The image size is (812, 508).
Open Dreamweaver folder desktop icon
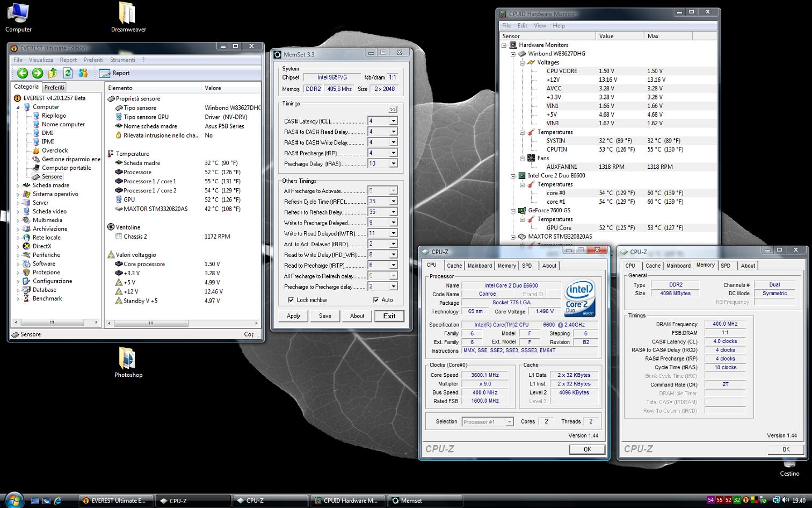(x=128, y=18)
